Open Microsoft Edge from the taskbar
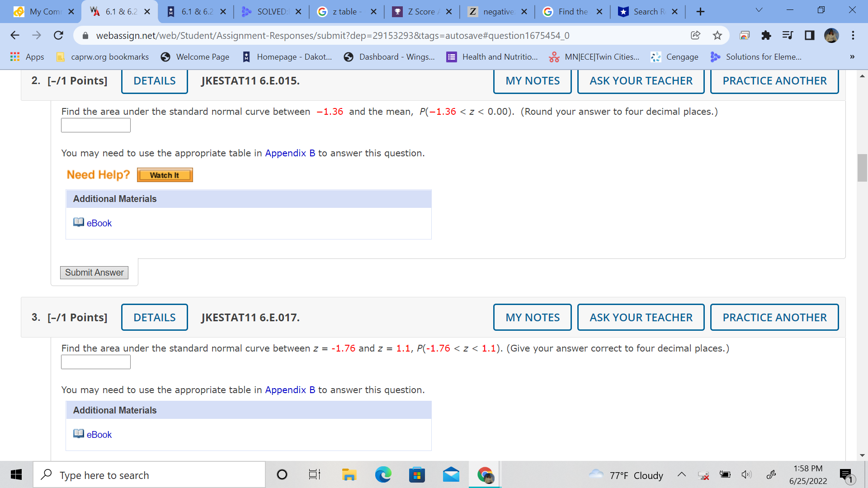Screen dimensions: 868x488 coord(383,475)
